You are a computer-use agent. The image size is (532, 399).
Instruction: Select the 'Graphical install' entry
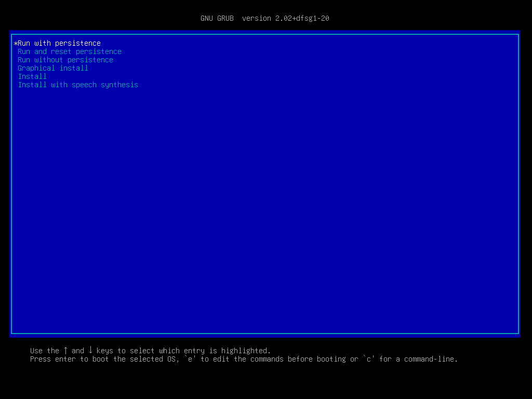tap(53, 68)
